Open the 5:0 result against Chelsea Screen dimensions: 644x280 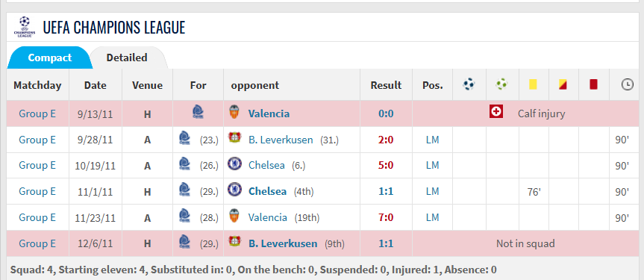pyautogui.click(x=386, y=166)
